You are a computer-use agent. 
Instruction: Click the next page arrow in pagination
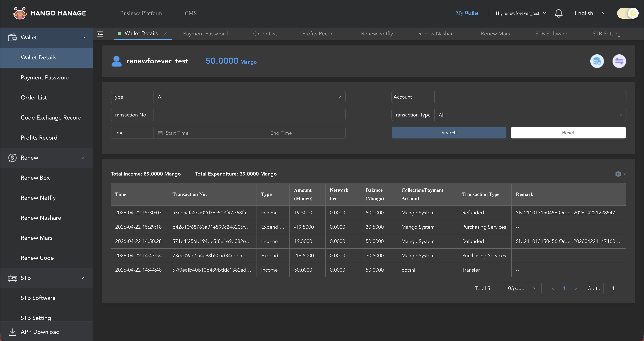pyautogui.click(x=576, y=288)
